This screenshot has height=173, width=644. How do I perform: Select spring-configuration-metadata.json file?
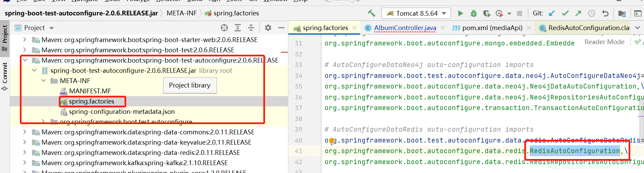pyautogui.click(x=122, y=111)
